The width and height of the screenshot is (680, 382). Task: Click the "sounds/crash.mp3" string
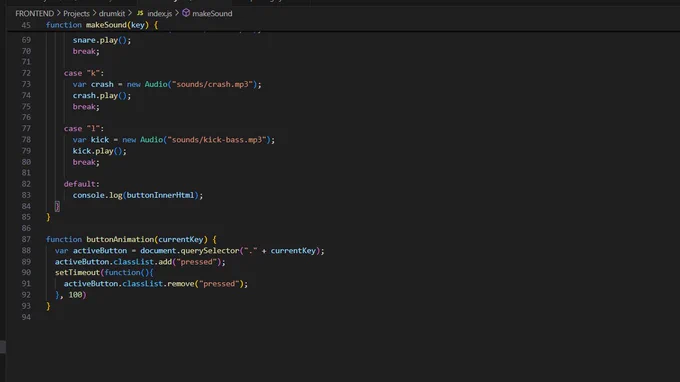[212, 84]
